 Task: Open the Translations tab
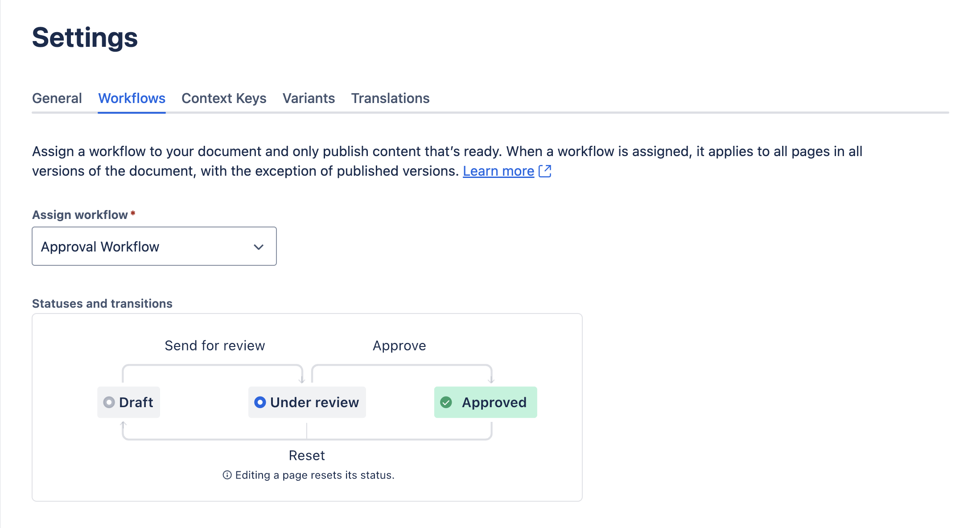[390, 98]
